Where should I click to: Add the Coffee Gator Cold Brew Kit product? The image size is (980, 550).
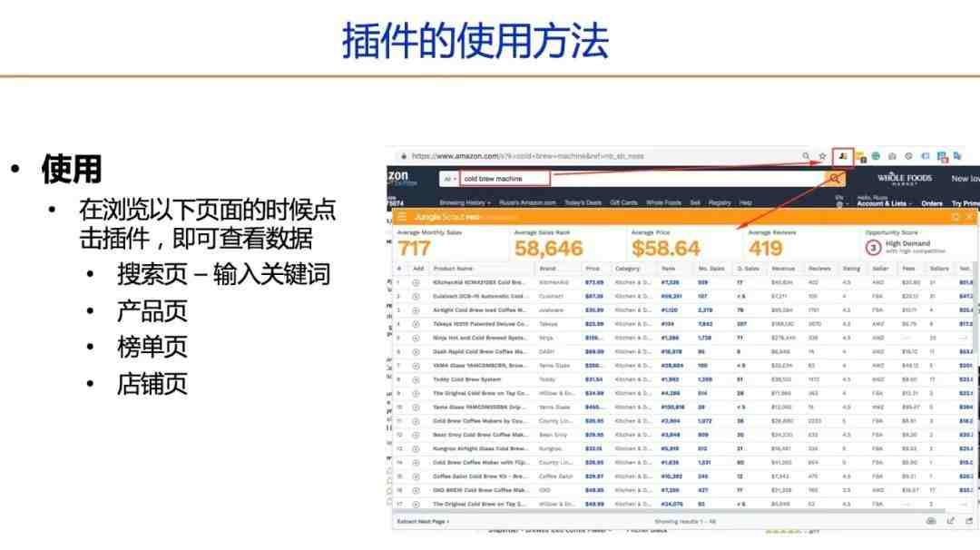pos(416,476)
